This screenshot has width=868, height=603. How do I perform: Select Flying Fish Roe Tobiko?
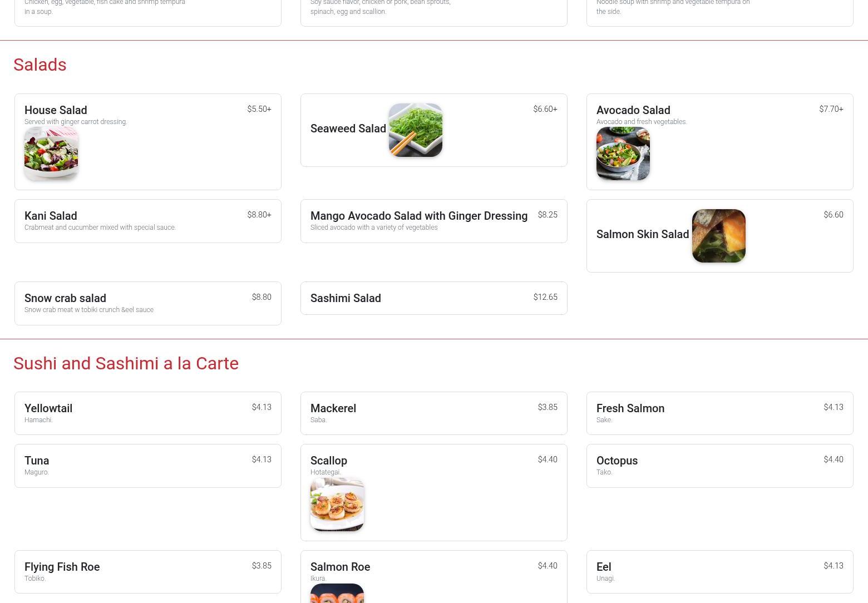click(x=148, y=572)
